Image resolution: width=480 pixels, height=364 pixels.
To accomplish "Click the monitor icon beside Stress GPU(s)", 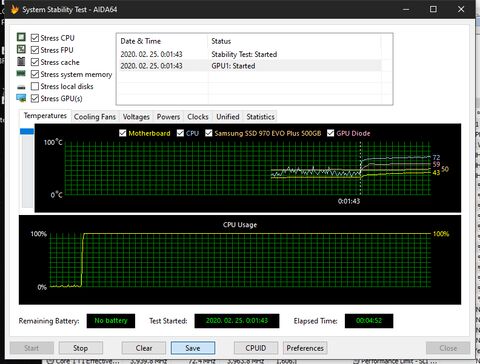I will click(x=21, y=98).
